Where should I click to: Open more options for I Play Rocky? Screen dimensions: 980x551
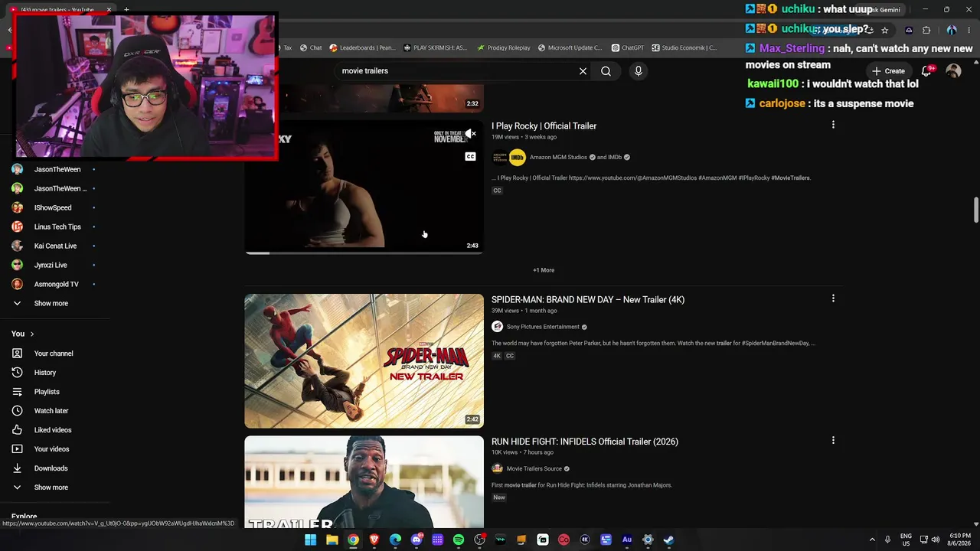[x=833, y=125]
